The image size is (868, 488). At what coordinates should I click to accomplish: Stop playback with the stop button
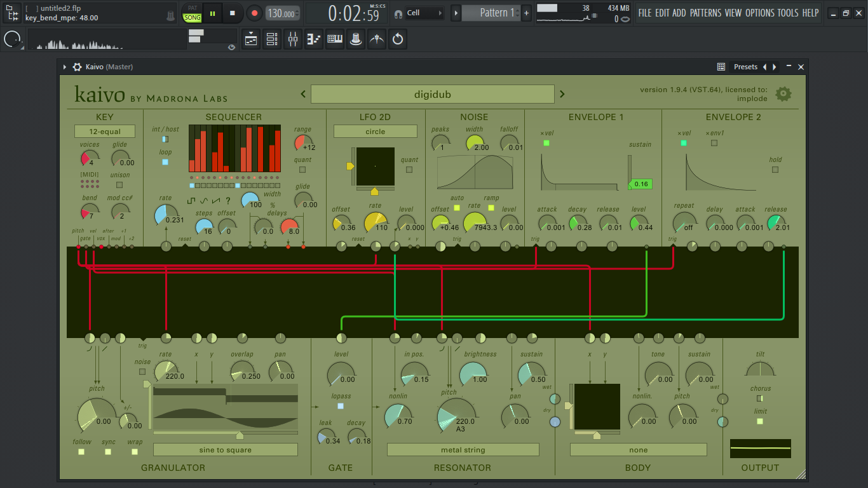(x=233, y=13)
